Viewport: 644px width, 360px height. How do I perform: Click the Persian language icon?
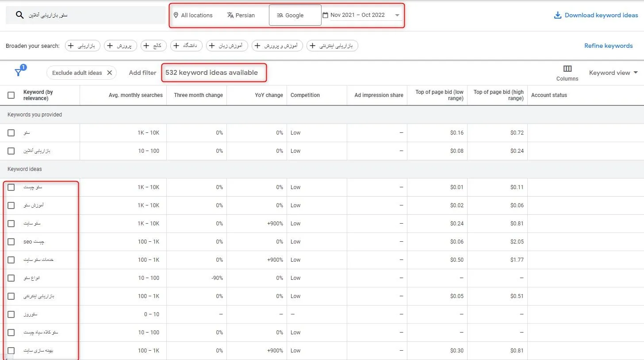[x=230, y=15]
